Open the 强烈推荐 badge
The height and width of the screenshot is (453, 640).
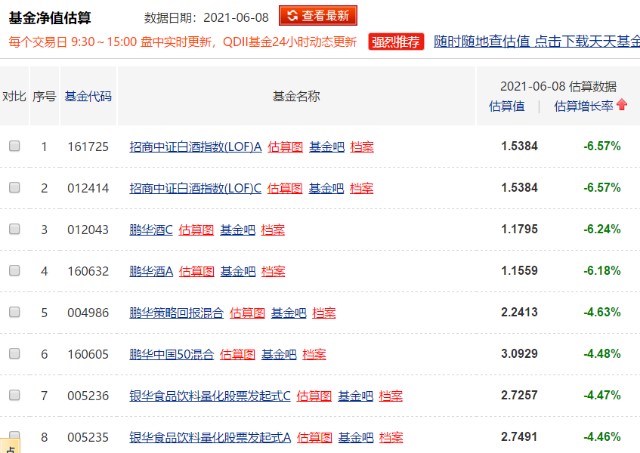[396, 42]
